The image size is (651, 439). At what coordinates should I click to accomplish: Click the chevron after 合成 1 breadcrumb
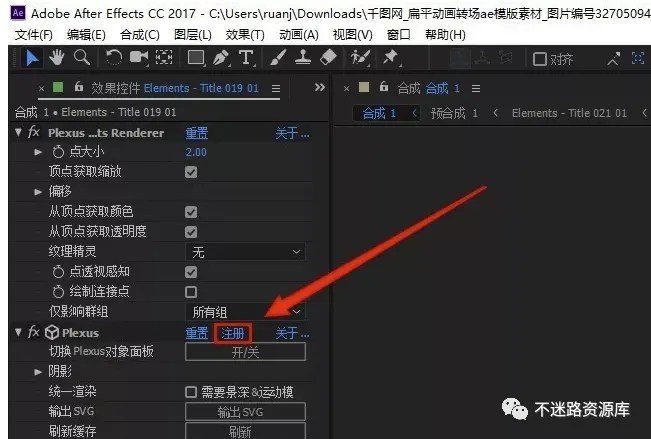(414, 113)
